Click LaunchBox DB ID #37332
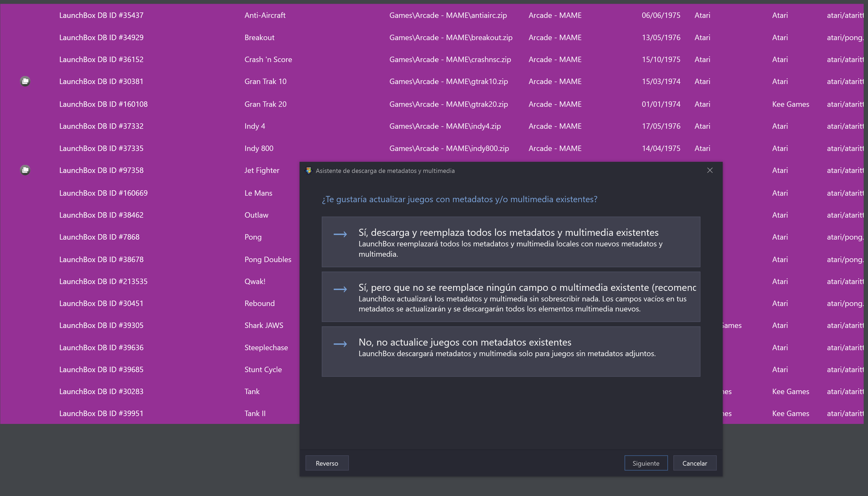Image resolution: width=868 pixels, height=496 pixels. [101, 126]
